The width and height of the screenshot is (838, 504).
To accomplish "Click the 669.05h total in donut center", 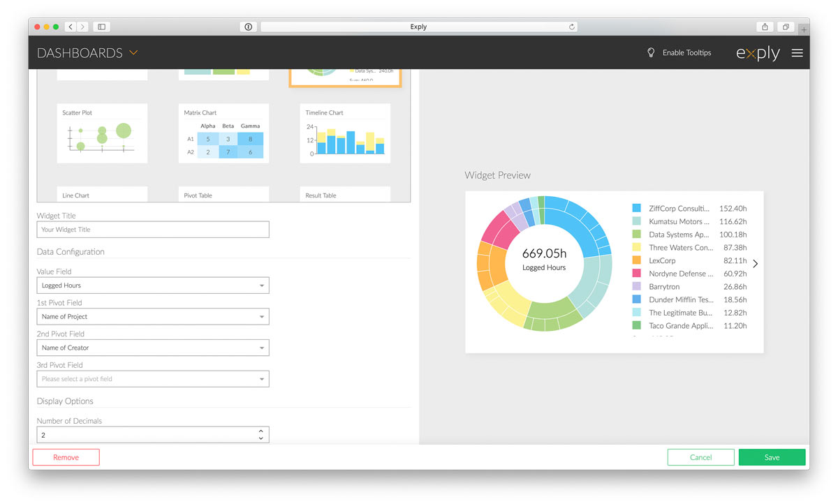I will pyautogui.click(x=544, y=253).
